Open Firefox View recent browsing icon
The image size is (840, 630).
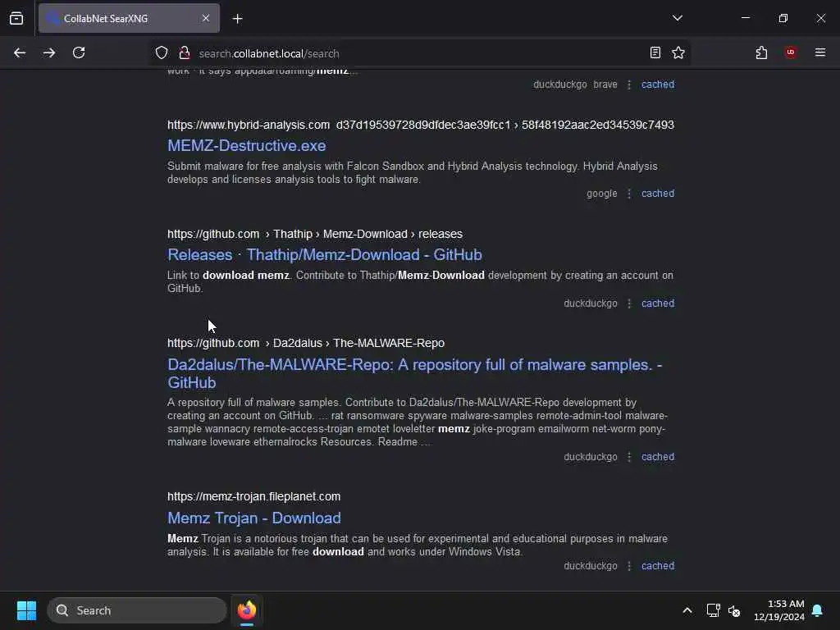click(x=16, y=18)
